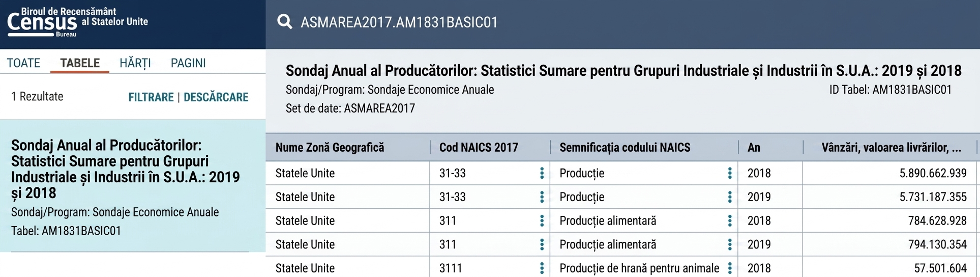The width and height of the screenshot is (980, 277).
Task: Open options dots for 2019 code 311
Action: tap(542, 244)
